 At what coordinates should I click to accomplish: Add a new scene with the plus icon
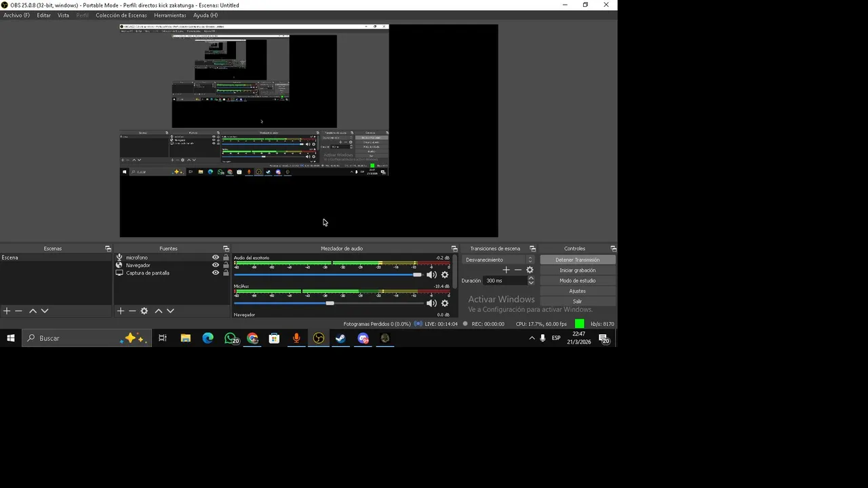click(7, 310)
